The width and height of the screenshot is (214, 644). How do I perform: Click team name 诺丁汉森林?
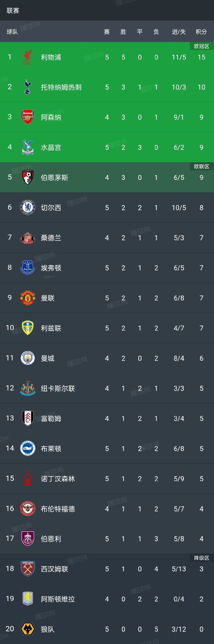coord(58,479)
